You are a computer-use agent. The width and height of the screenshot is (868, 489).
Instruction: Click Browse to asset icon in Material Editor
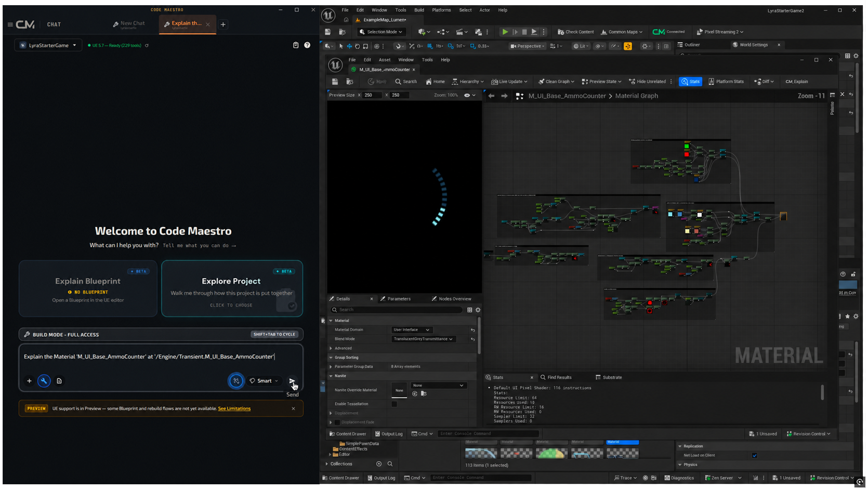tap(350, 82)
